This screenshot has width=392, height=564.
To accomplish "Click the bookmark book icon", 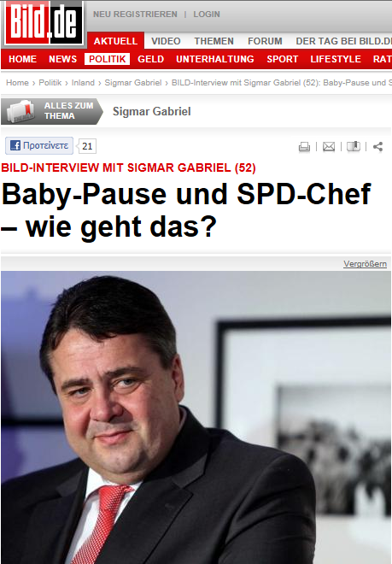I will (354, 146).
